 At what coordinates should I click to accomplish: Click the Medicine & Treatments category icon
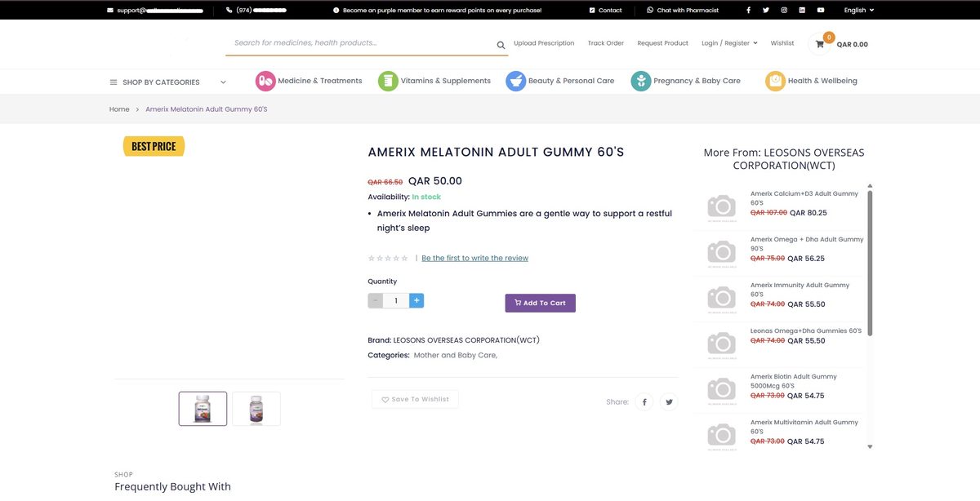click(x=265, y=81)
